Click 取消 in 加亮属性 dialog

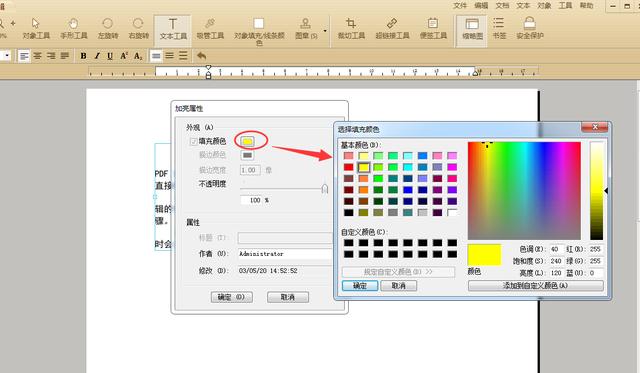[288, 297]
